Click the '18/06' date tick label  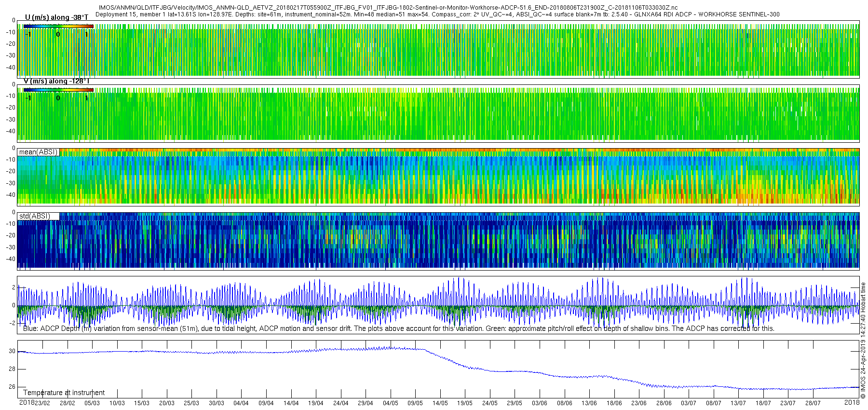(x=614, y=403)
